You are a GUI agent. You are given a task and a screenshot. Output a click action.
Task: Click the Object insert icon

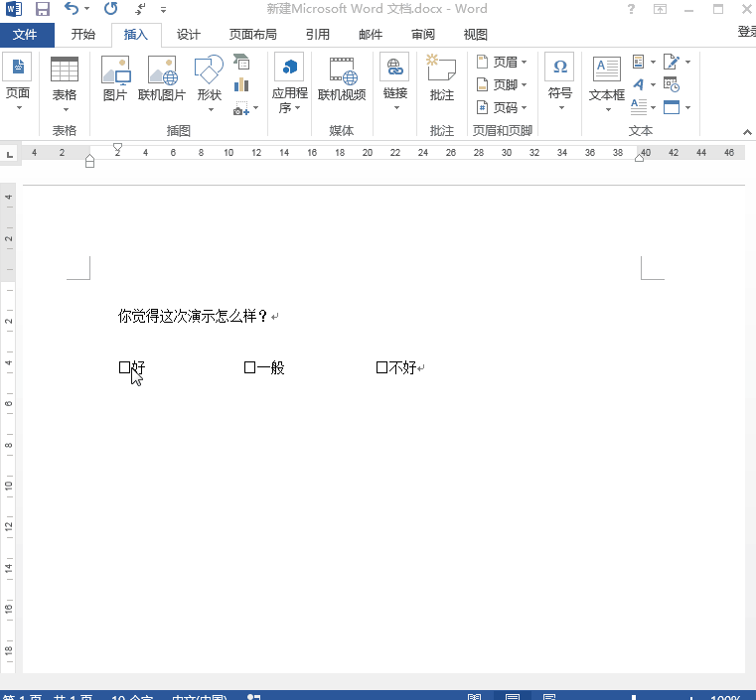[672, 107]
